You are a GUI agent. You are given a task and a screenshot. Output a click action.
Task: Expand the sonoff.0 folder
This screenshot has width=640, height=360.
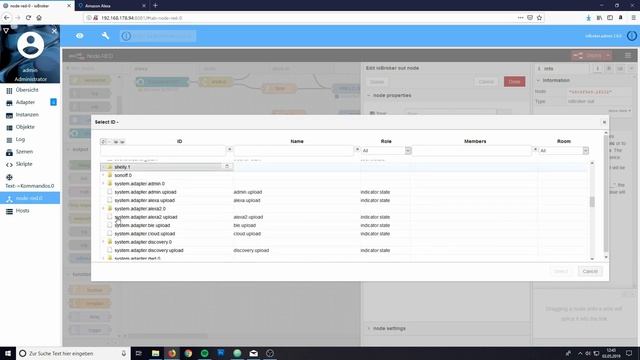(103, 175)
